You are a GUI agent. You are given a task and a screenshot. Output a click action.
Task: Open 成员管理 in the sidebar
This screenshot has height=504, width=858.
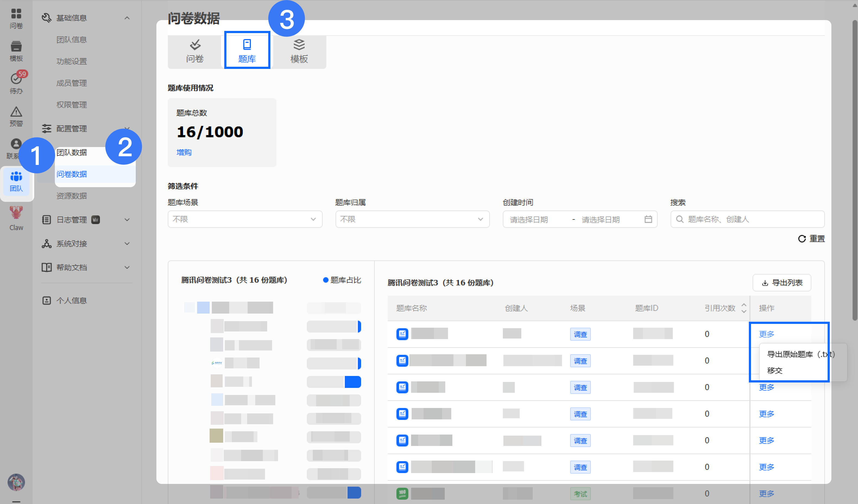tap(71, 83)
